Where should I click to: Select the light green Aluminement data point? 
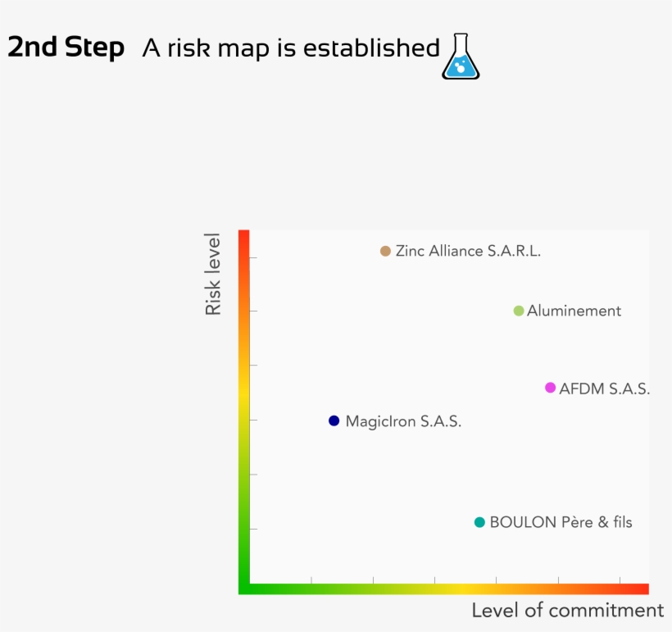519,311
